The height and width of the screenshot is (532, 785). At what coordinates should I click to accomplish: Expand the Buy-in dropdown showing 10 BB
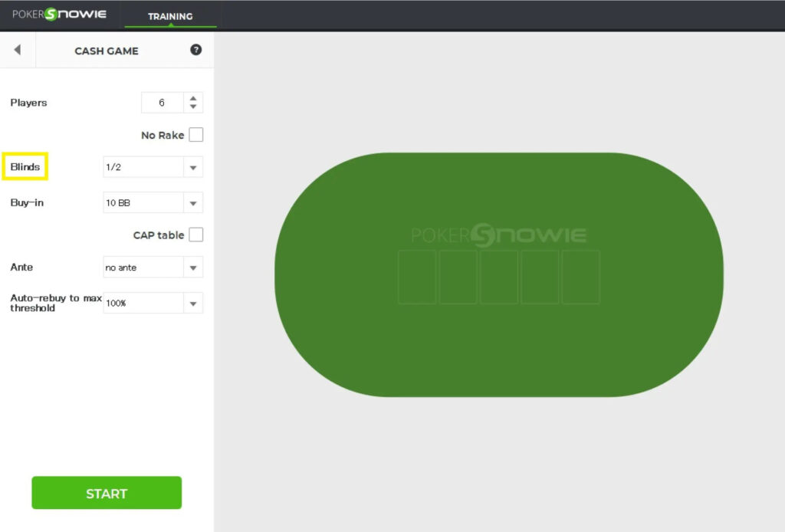153,202
